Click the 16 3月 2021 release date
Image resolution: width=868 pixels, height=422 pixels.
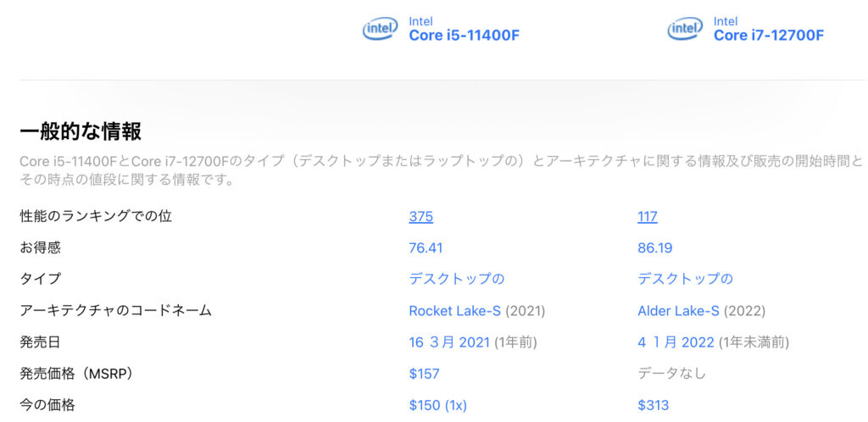click(449, 342)
